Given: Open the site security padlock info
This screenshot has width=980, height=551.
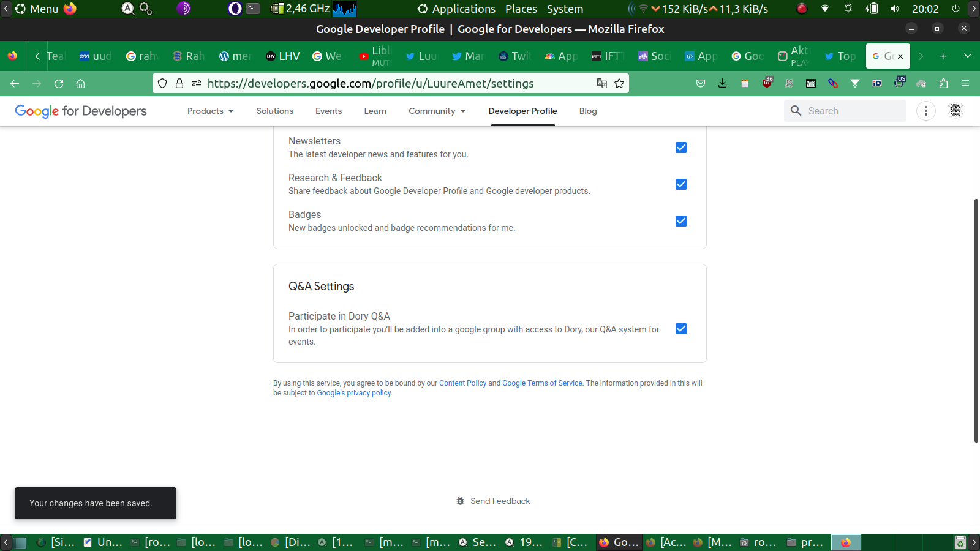Looking at the screenshot, I should [x=179, y=83].
